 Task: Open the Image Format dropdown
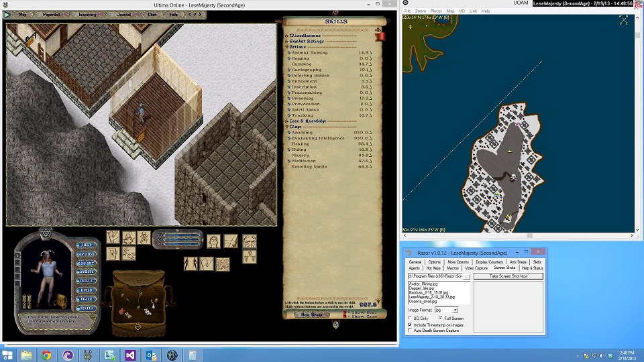coord(455,310)
